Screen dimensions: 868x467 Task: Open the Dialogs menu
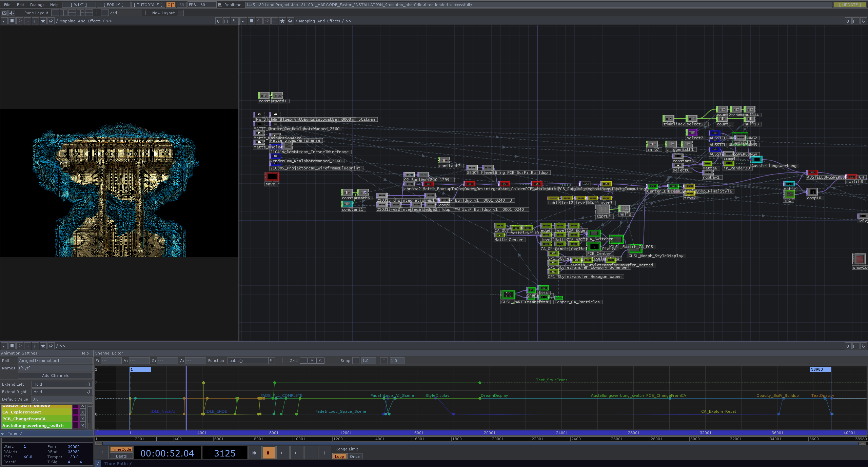pos(37,5)
